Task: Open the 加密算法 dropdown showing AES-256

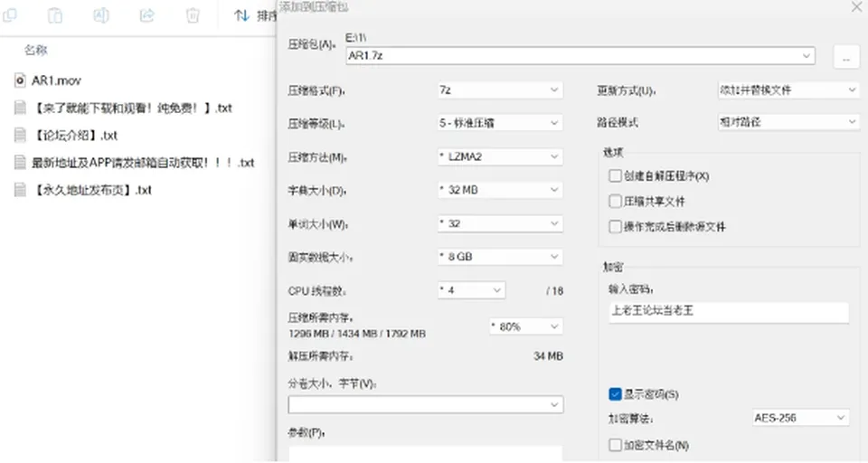Action: pos(800,418)
